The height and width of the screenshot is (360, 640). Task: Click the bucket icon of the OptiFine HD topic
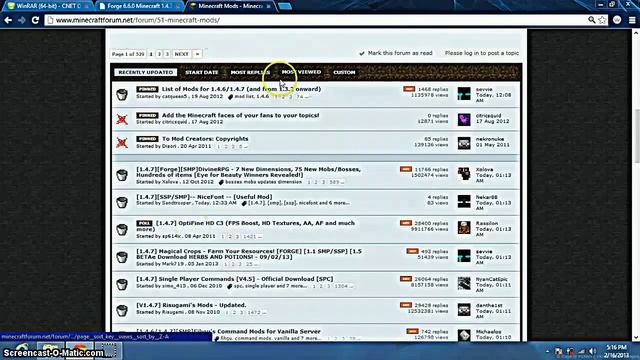(x=122, y=229)
